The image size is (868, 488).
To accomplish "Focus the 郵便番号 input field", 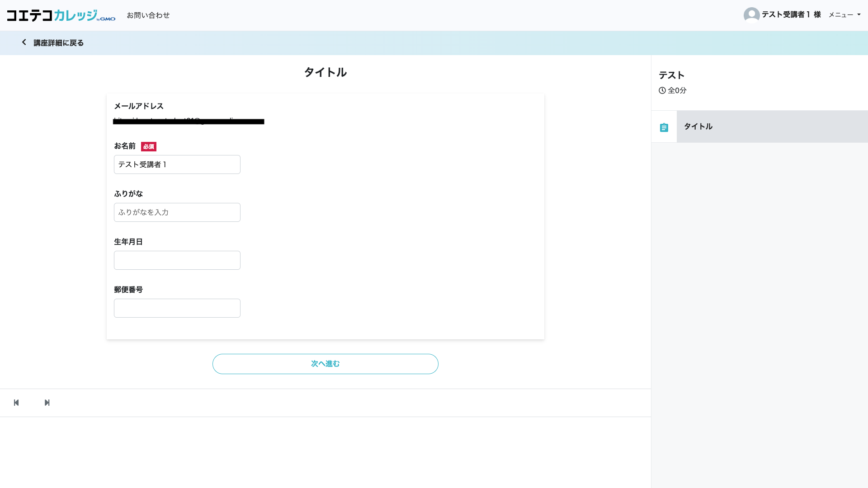I will 177,308.
